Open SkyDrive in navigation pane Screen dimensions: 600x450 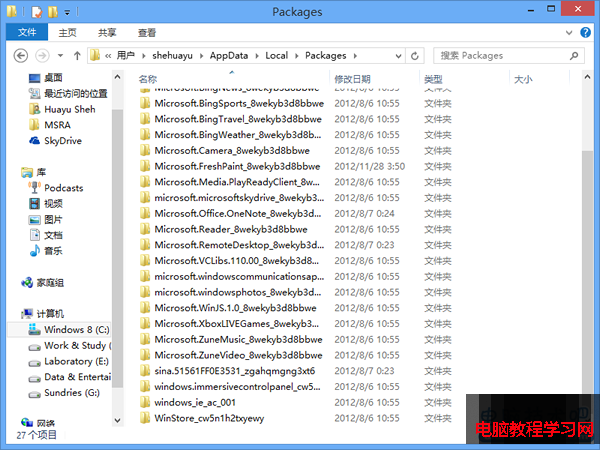point(55,140)
